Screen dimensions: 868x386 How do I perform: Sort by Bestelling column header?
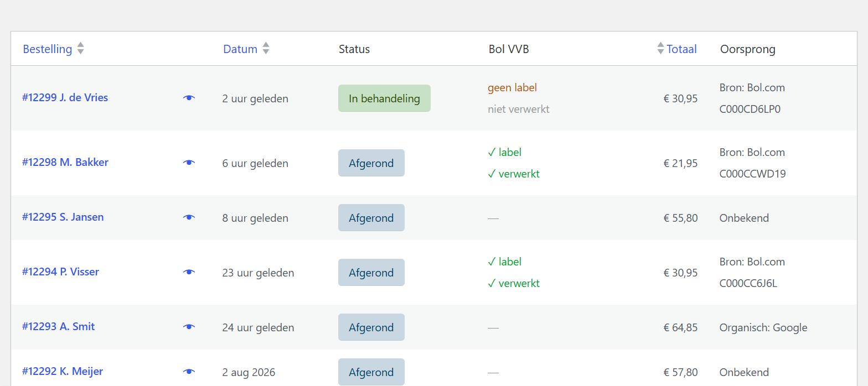coord(48,49)
